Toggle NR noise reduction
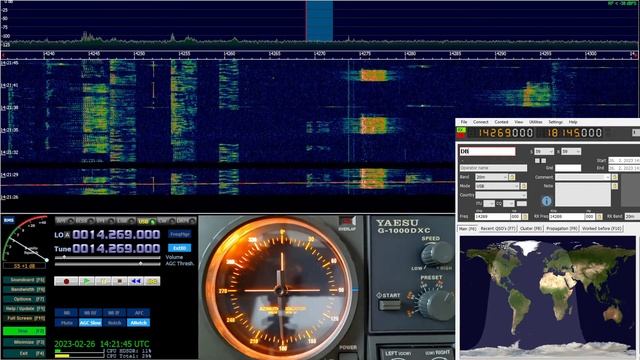The image size is (640, 360). pyautogui.click(x=67, y=313)
